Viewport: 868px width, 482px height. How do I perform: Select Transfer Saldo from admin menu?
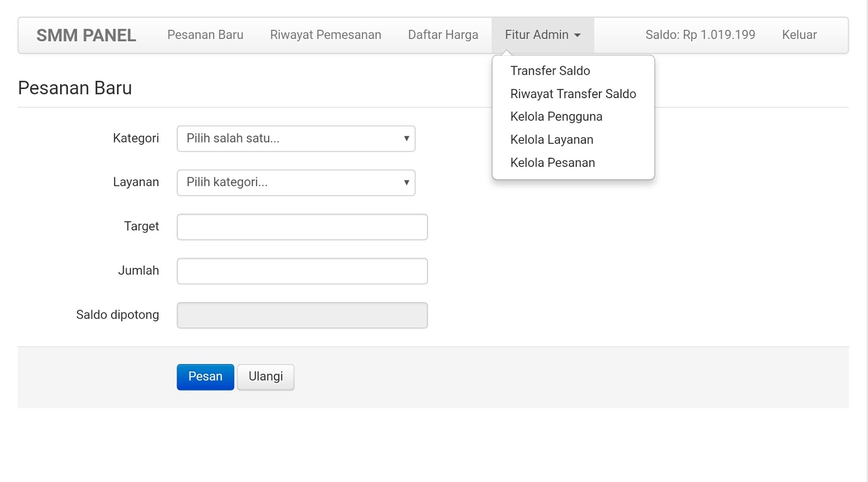(550, 71)
